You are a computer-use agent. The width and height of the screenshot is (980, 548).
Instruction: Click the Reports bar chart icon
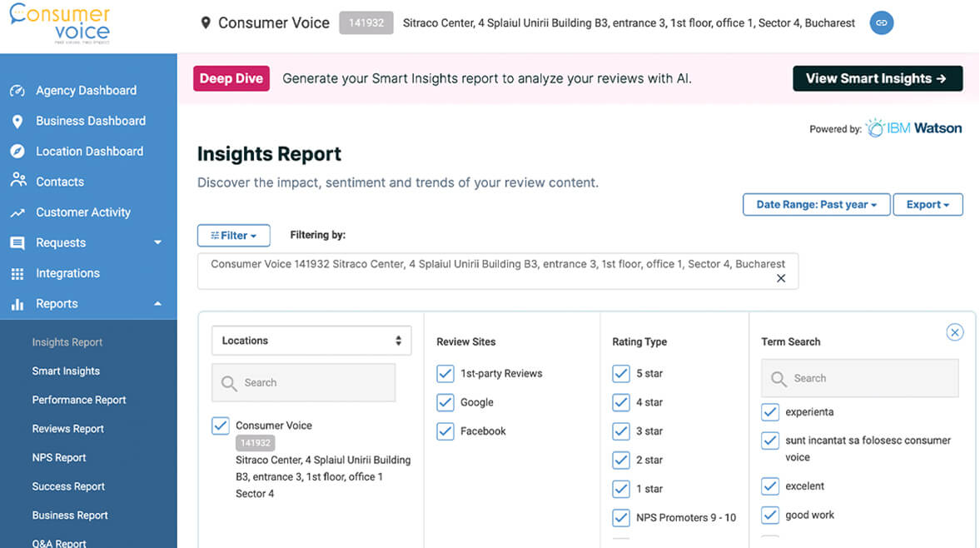click(17, 304)
